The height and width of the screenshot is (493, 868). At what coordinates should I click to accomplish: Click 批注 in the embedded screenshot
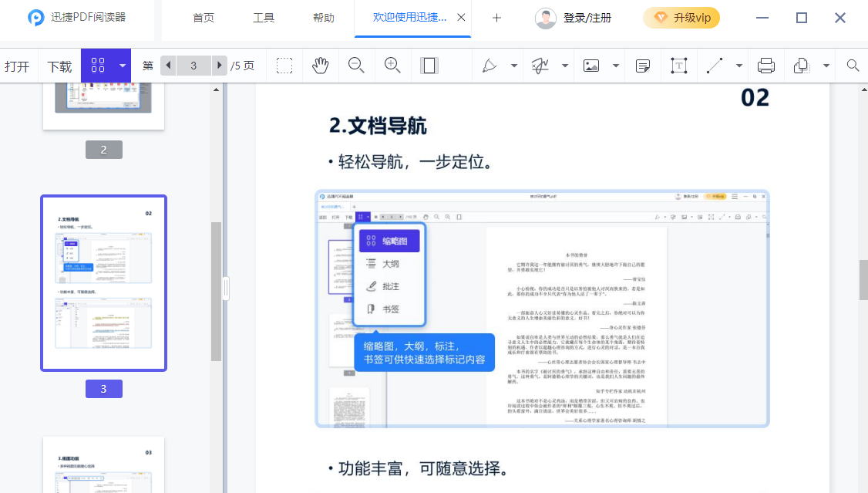click(x=390, y=286)
